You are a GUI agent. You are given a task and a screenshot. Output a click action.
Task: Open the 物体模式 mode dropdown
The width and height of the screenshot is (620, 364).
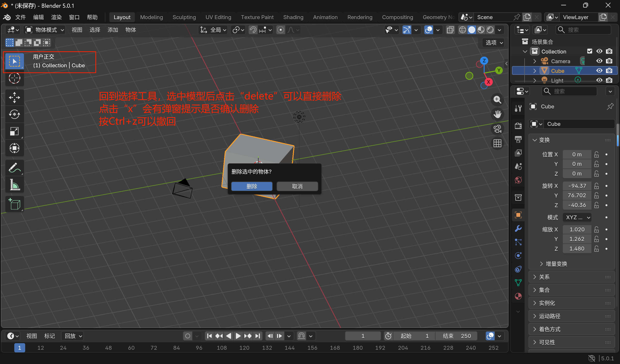tap(45, 30)
